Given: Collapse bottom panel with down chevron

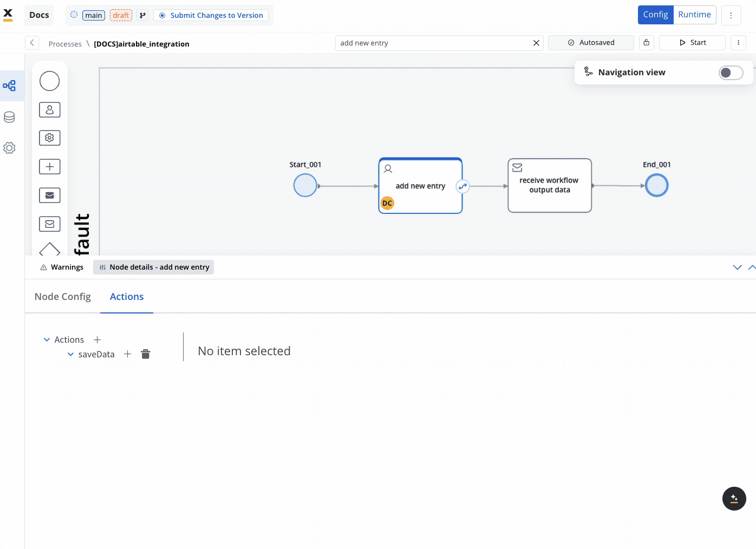Looking at the screenshot, I should tap(737, 267).
